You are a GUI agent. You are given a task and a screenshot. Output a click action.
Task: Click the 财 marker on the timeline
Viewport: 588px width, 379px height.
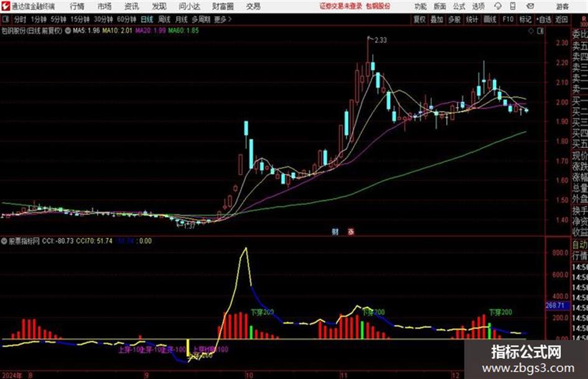click(335, 232)
